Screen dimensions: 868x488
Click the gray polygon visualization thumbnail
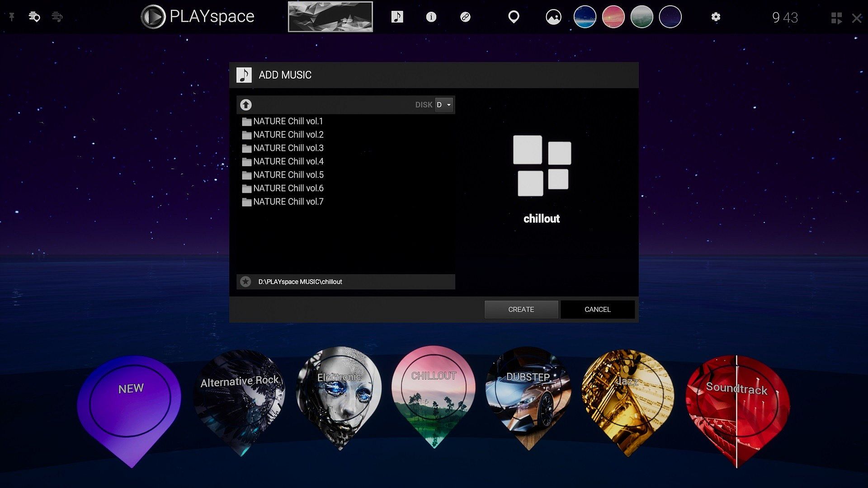(330, 17)
